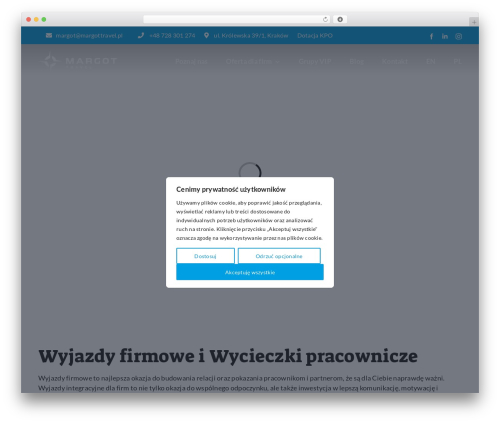Click the Odrzuć opcjonalne button
Viewport: 500px width, 423px height.
279,256
